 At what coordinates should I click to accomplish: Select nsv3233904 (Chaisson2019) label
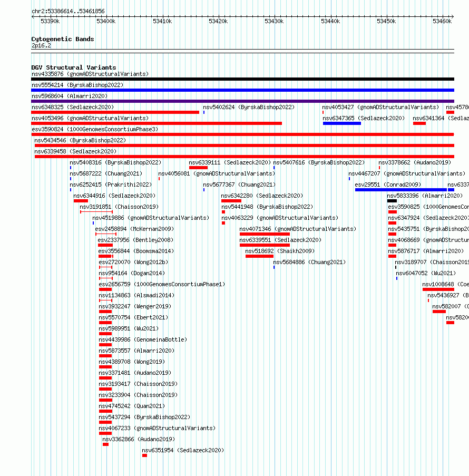click(139, 395)
